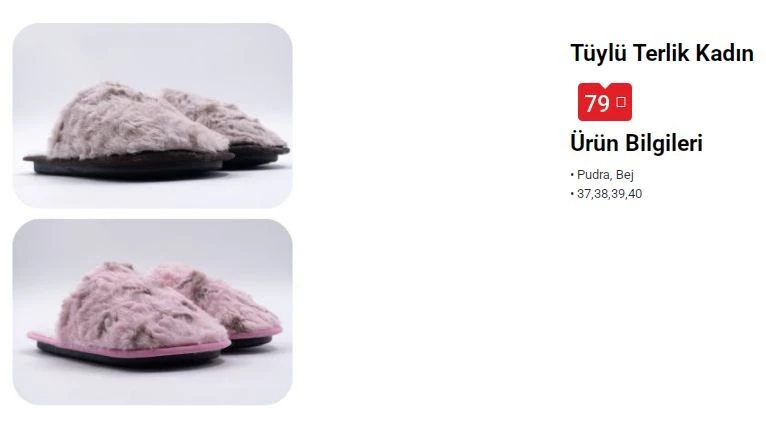Viewport: 766px width, 426px height.
Task: Click the bullet before the size list
Action: [572, 194]
